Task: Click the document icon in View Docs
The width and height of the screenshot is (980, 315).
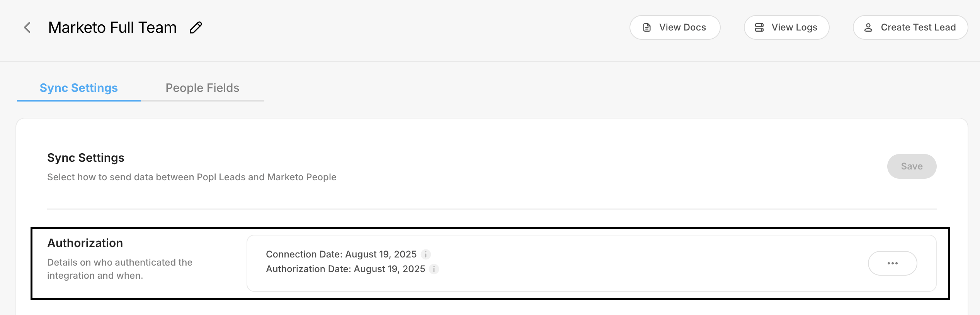Action: (647, 27)
